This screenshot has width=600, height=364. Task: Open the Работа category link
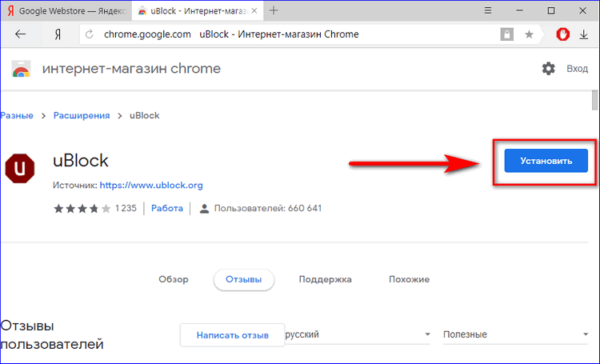click(x=167, y=208)
